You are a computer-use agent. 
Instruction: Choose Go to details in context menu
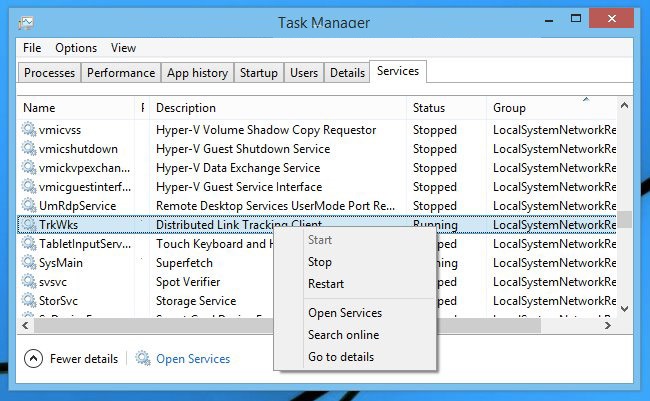(x=341, y=357)
